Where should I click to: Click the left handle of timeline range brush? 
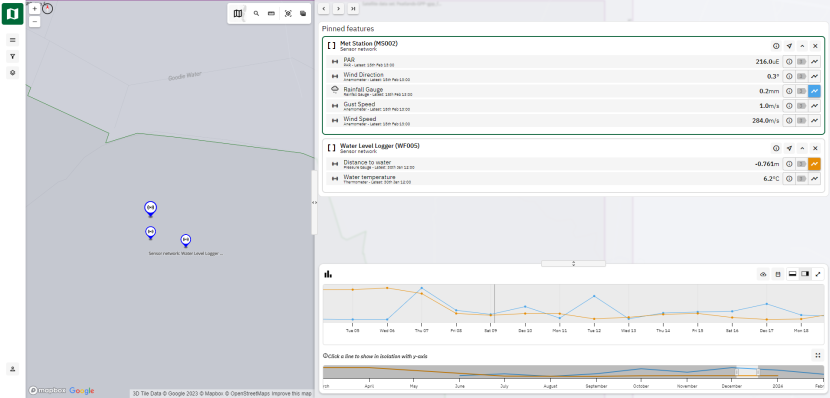click(736, 372)
